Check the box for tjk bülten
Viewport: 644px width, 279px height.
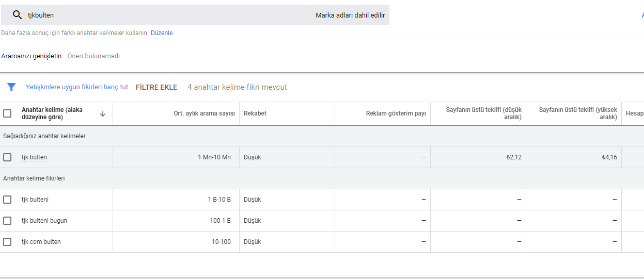tap(7, 157)
